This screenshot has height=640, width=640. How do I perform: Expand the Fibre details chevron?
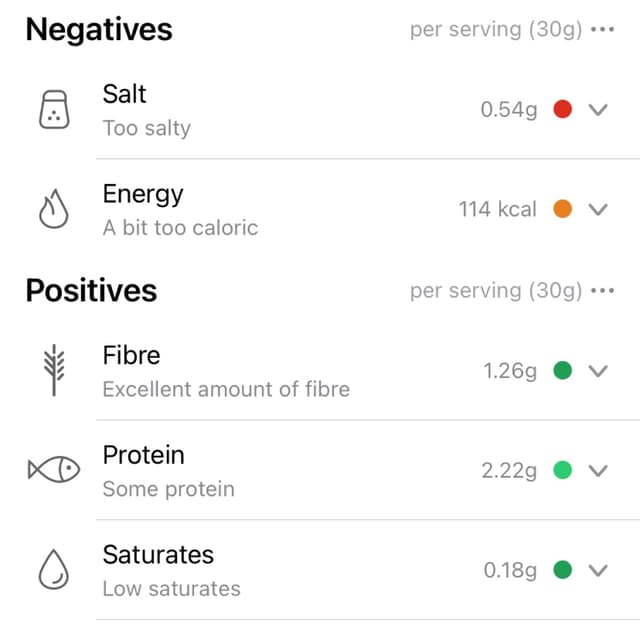tap(598, 371)
